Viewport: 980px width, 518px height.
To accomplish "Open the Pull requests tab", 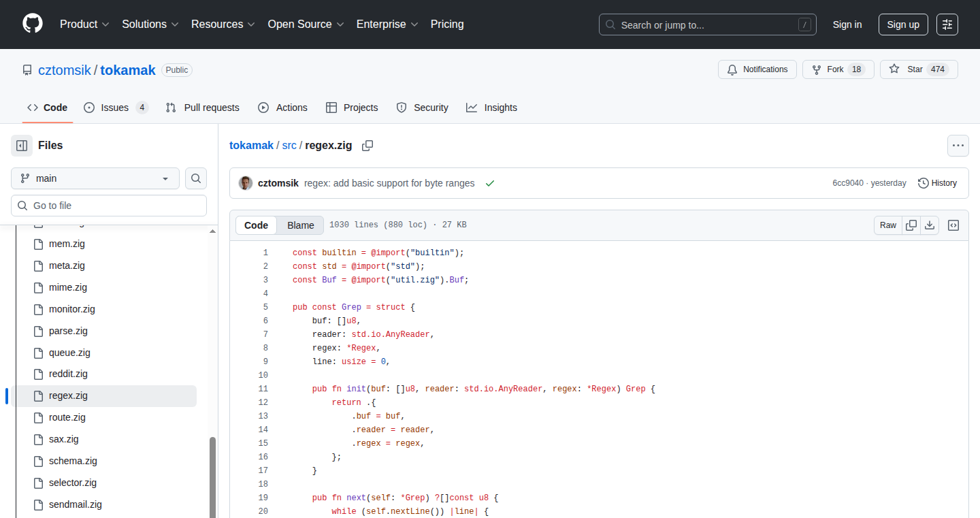I will click(203, 108).
